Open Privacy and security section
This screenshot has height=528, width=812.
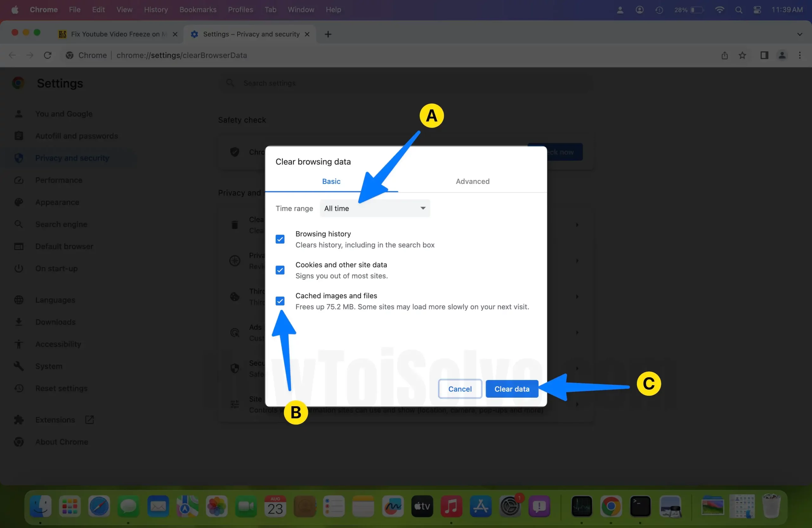pos(72,158)
